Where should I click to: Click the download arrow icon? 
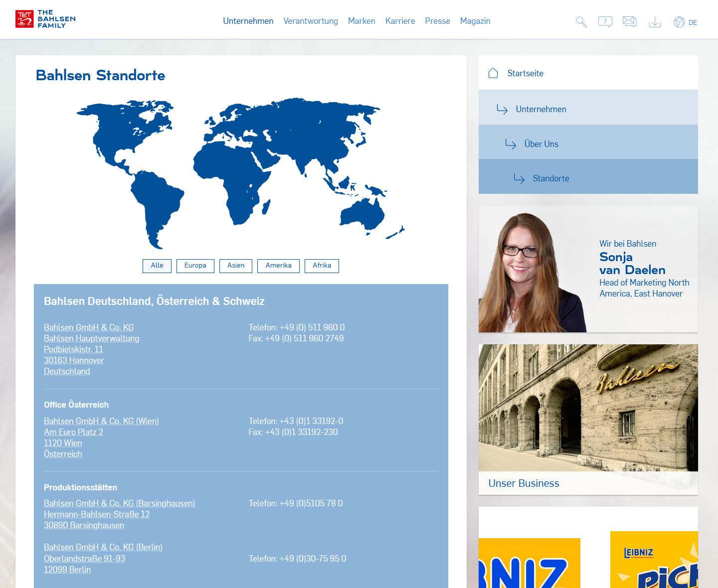coord(655,22)
